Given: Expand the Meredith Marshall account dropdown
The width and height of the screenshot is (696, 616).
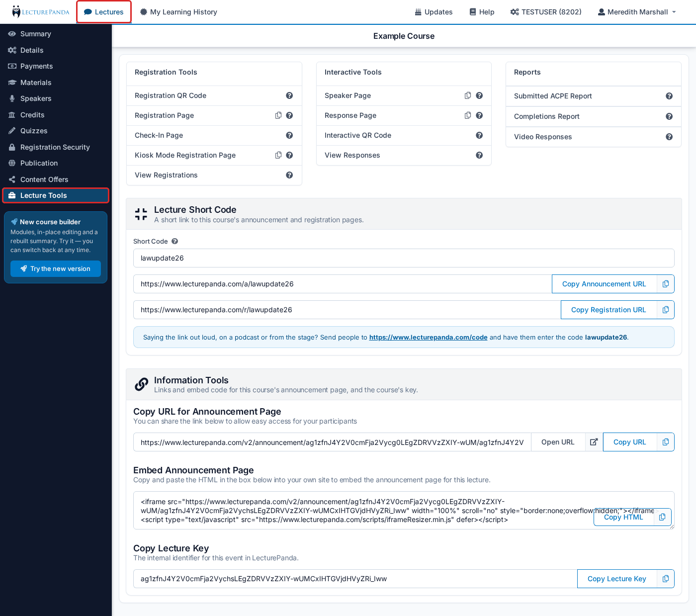Looking at the screenshot, I should (637, 12).
